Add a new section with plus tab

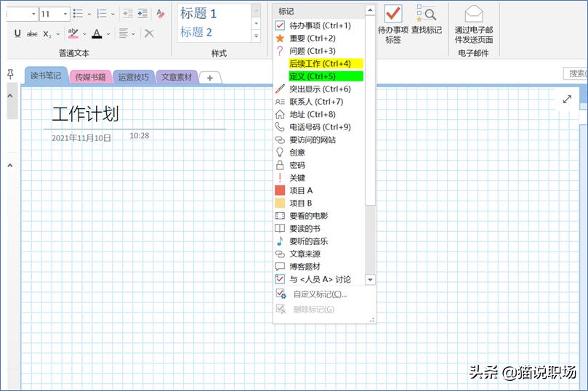click(x=210, y=78)
